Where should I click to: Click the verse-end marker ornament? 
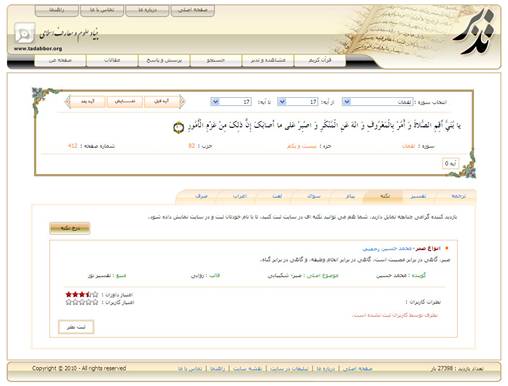click(179, 128)
